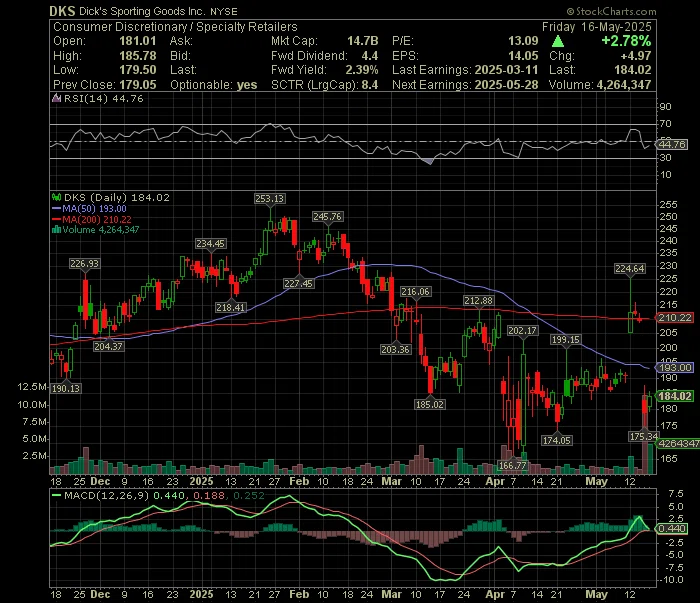Viewport: 700px width, 603px height.
Task: Click the RSI(14) indicator legend icon
Action: pyautogui.click(x=56, y=98)
